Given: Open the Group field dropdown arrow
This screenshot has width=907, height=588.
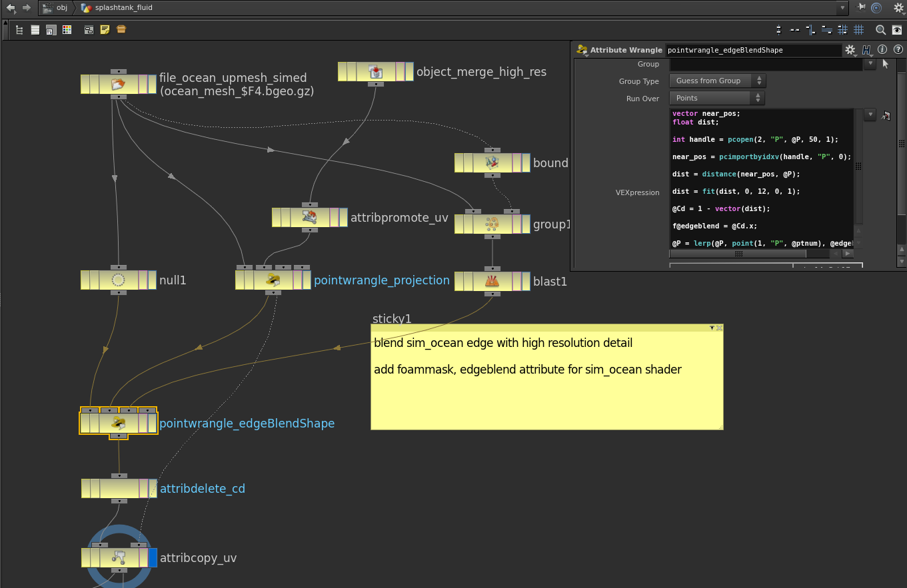Looking at the screenshot, I should click(x=870, y=65).
